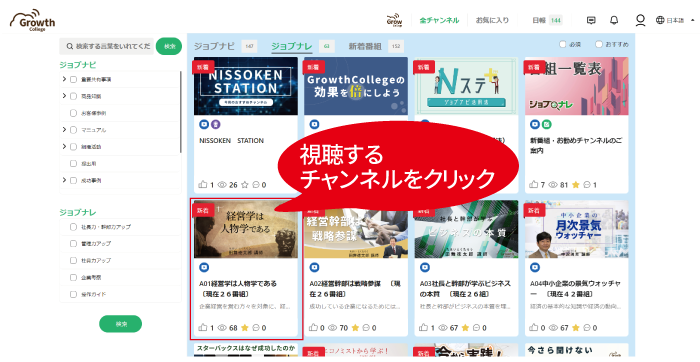The height and width of the screenshot is (362, 700).
Task: Check the マニュアル checkbox in ジョブナビ
Action: point(74,130)
